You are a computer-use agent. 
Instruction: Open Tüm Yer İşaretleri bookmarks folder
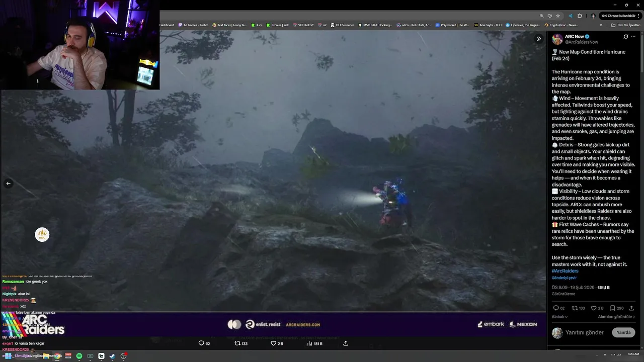point(625,25)
